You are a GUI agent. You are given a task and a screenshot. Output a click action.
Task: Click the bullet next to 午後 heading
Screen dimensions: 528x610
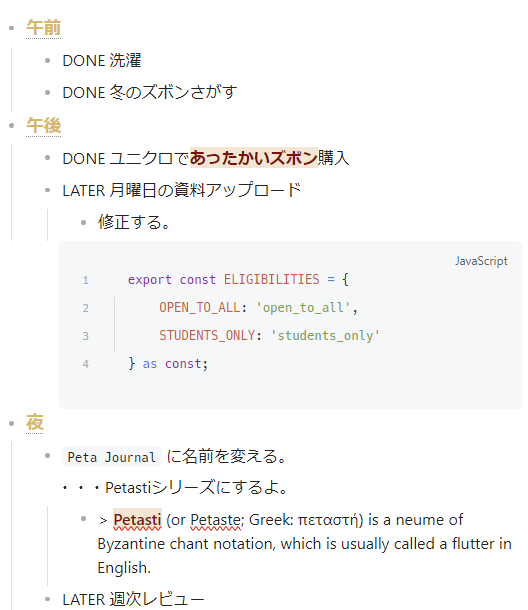[x=12, y=126]
